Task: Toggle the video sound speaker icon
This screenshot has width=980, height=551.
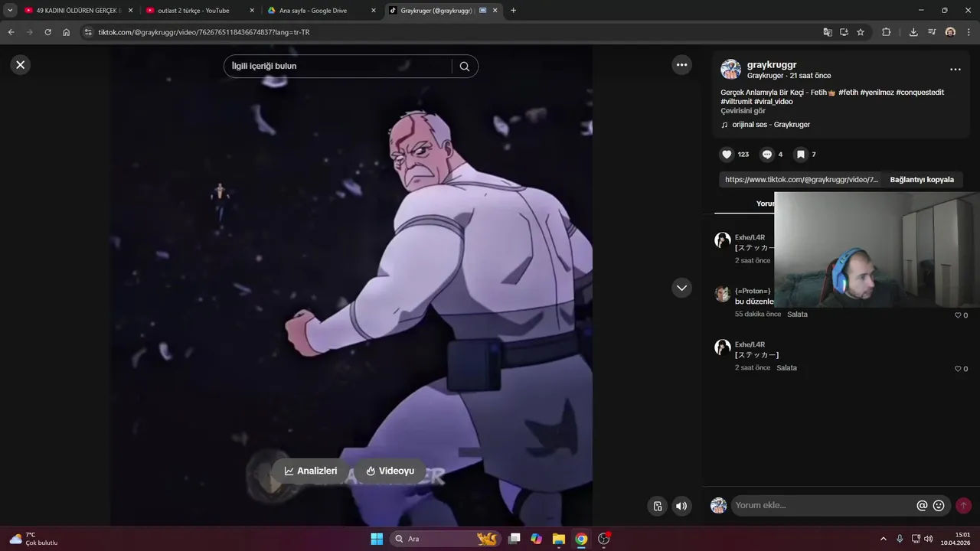Action: (681, 506)
